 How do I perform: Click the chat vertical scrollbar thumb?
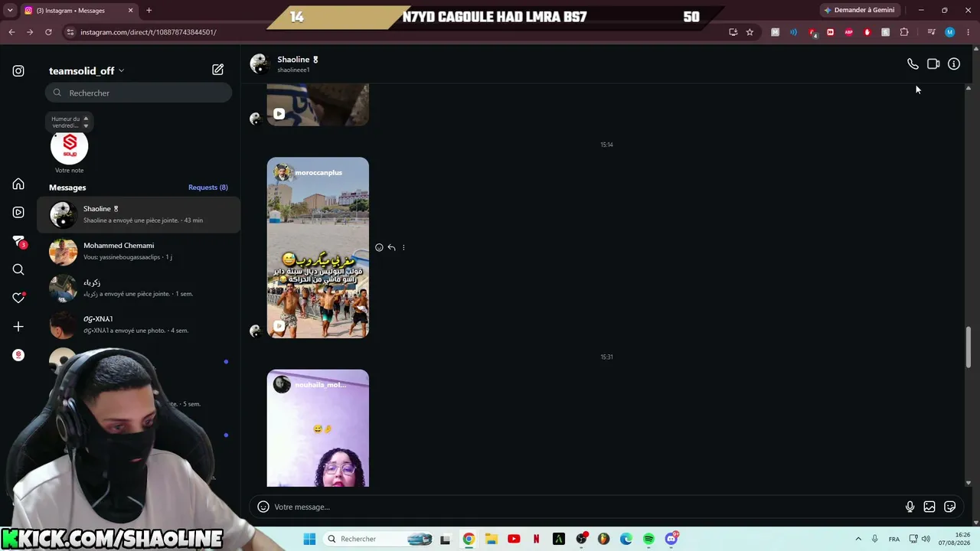(969, 347)
